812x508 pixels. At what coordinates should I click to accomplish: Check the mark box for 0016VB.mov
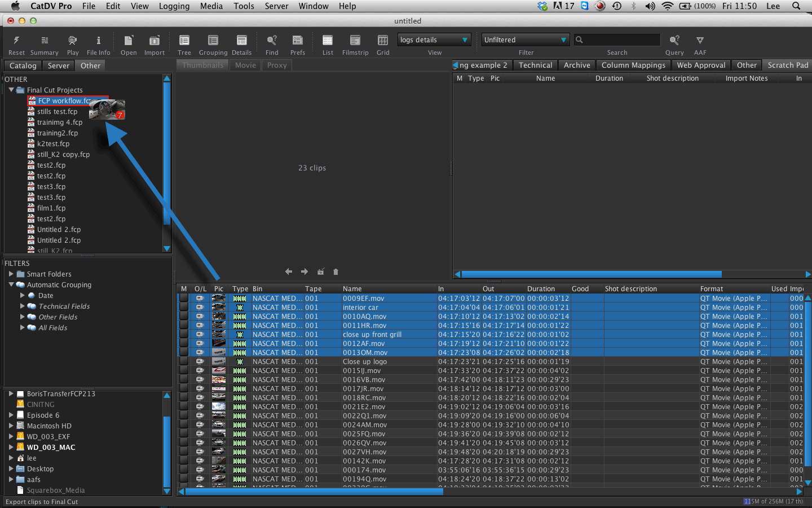(x=184, y=380)
